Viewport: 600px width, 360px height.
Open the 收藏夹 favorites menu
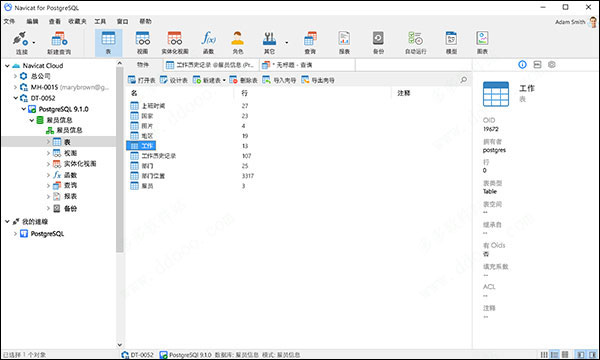point(77,21)
